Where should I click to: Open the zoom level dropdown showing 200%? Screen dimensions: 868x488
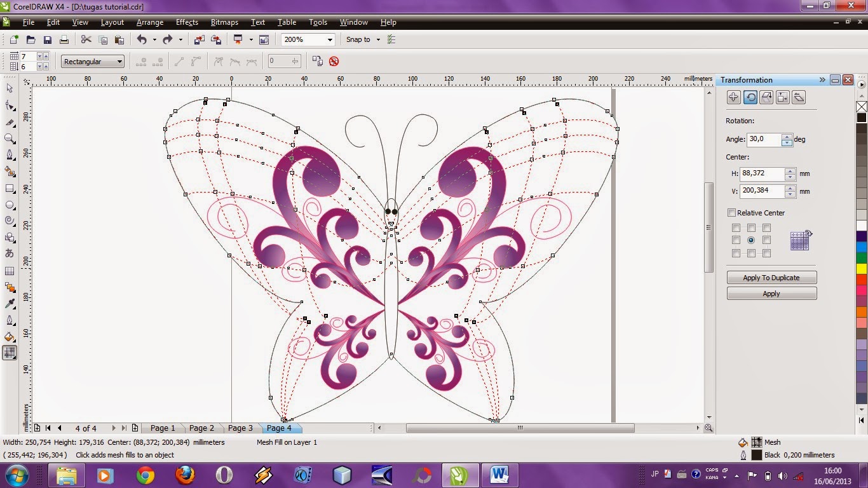(x=330, y=39)
